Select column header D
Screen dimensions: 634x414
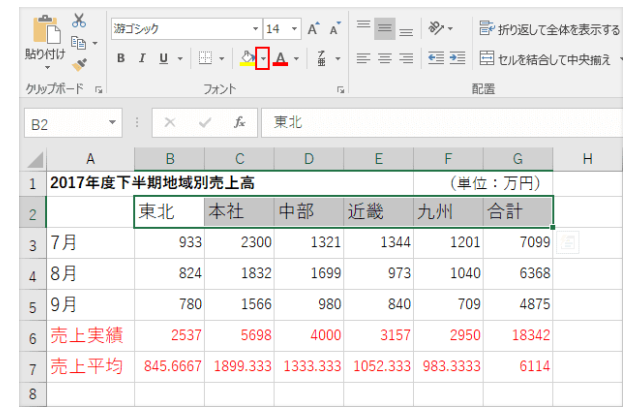coord(309,159)
